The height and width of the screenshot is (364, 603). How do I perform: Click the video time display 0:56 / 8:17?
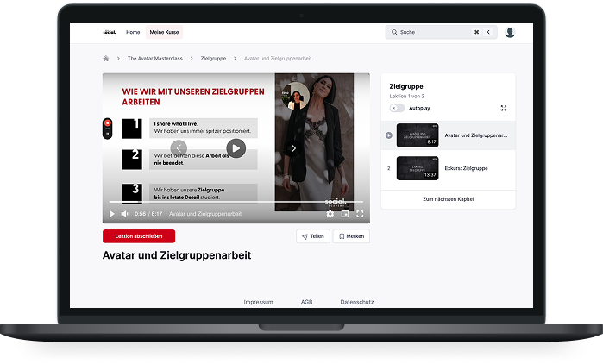(x=148, y=214)
